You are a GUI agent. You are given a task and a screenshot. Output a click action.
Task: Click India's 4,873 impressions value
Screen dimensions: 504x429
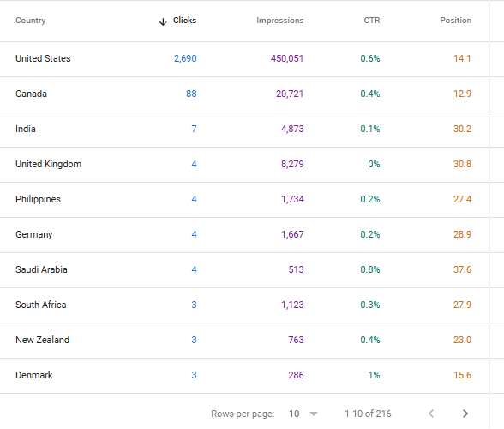click(x=292, y=129)
